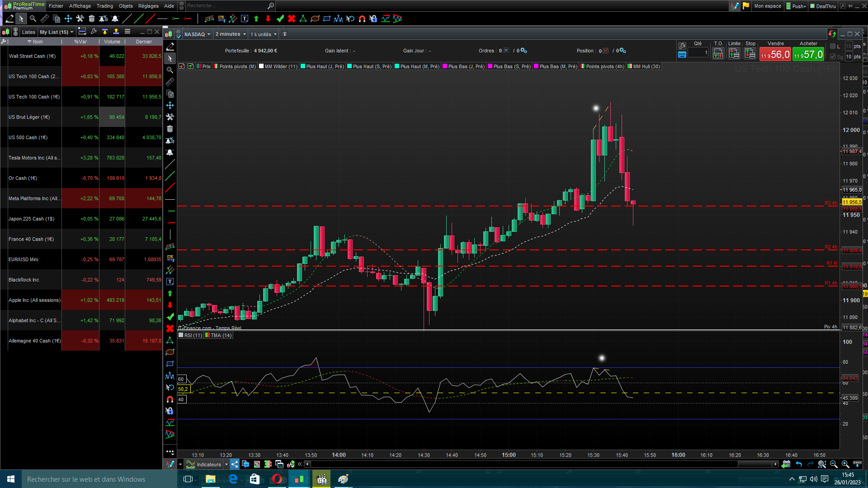The height and width of the screenshot is (488, 868).
Task: Open the Réglages menu
Action: pyautogui.click(x=148, y=6)
